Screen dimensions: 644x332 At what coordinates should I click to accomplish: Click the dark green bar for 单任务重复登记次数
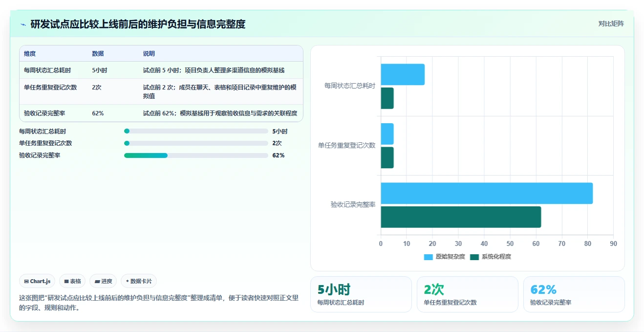coord(387,157)
